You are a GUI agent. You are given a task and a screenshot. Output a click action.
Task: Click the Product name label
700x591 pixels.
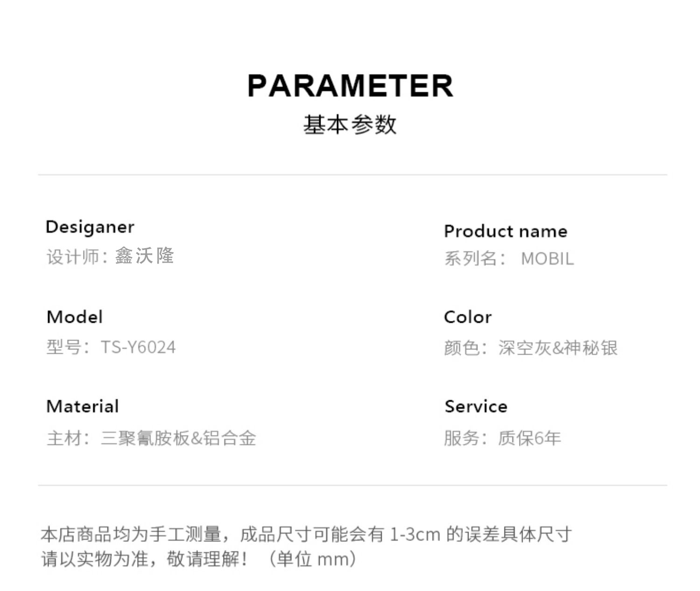coord(505,231)
